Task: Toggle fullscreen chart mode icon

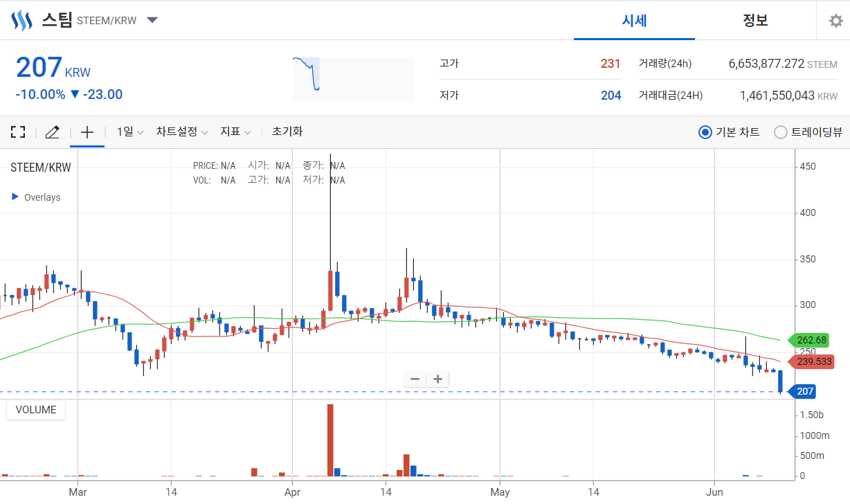Action: click(x=18, y=132)
